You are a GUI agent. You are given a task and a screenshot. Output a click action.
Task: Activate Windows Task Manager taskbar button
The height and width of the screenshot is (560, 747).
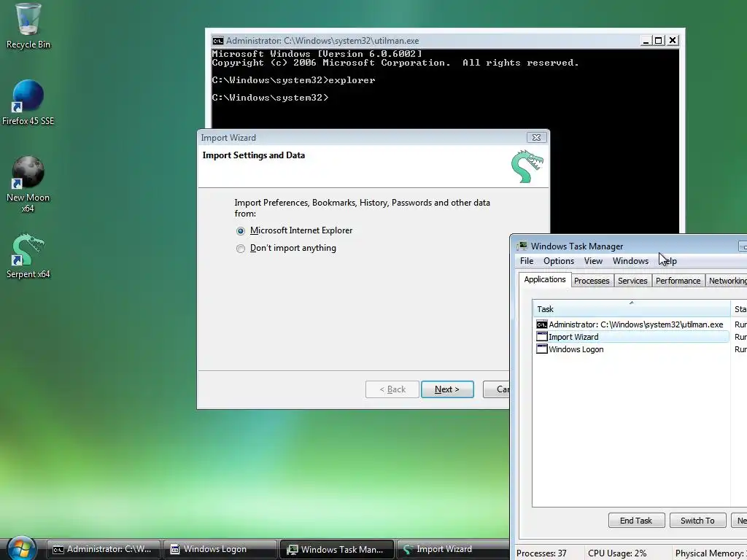pos(337,549)
